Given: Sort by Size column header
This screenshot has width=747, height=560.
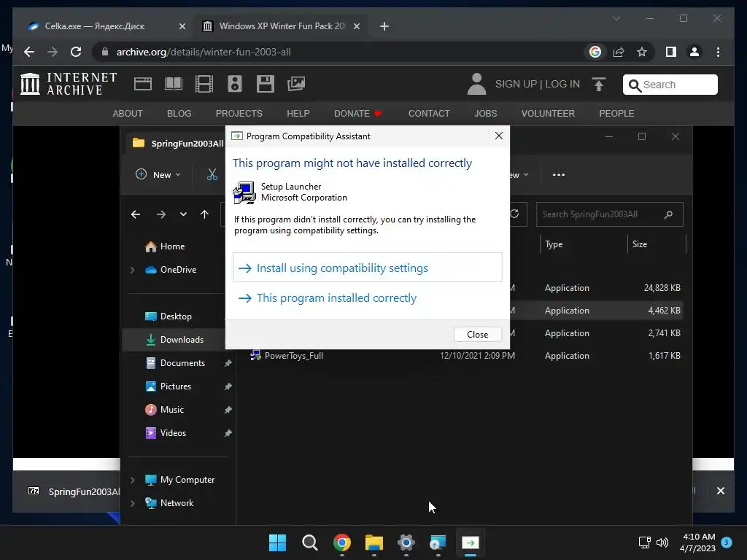Looking at the screenshot, I should coord(657,244).
